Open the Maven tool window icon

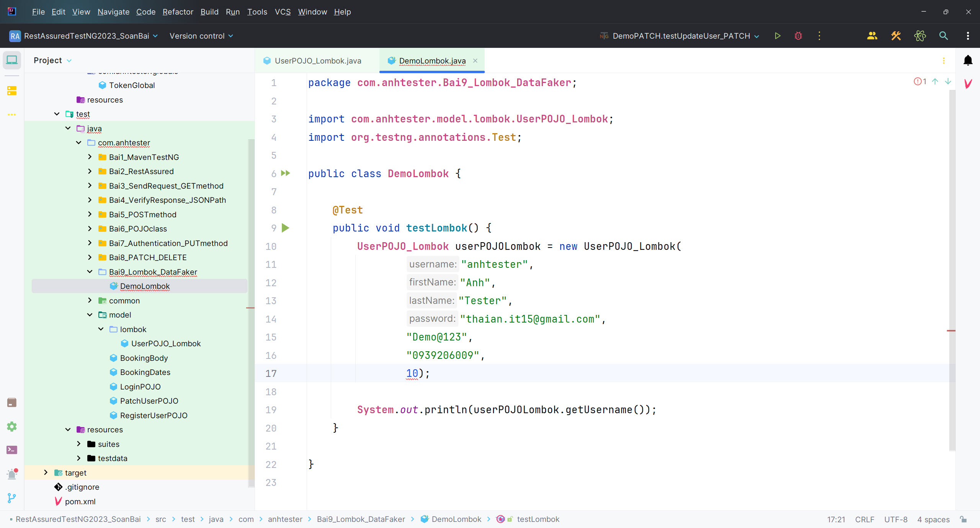(x=968, y=84)
